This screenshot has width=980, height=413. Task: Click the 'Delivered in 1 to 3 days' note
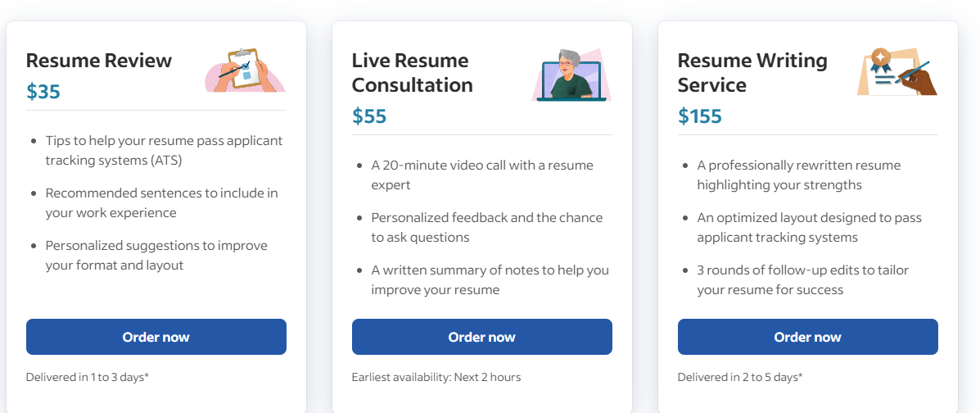(88, 377)
